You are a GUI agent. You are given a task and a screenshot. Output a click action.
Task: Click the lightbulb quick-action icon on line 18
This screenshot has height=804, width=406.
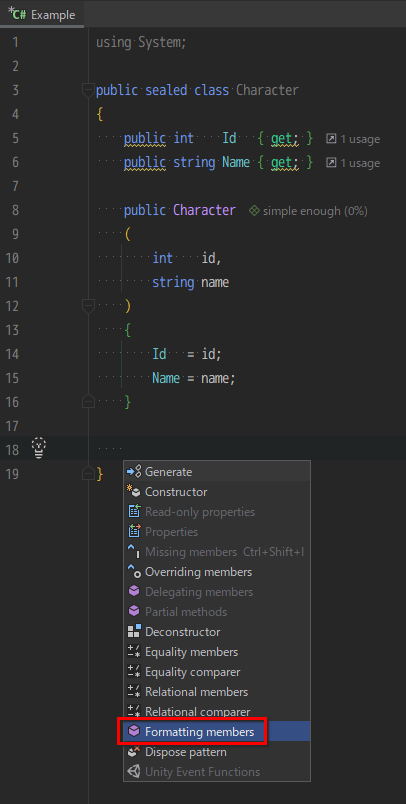point(39,448)
